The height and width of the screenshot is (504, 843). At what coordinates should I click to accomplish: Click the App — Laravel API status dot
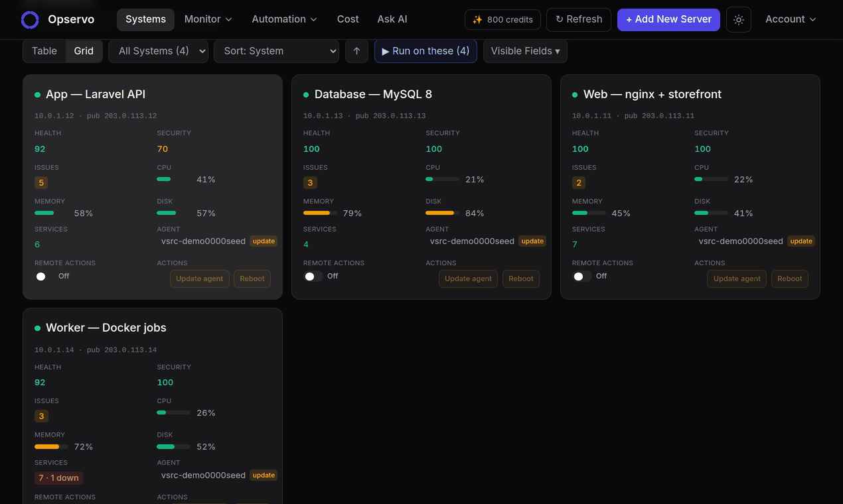[x=38, y=95]
